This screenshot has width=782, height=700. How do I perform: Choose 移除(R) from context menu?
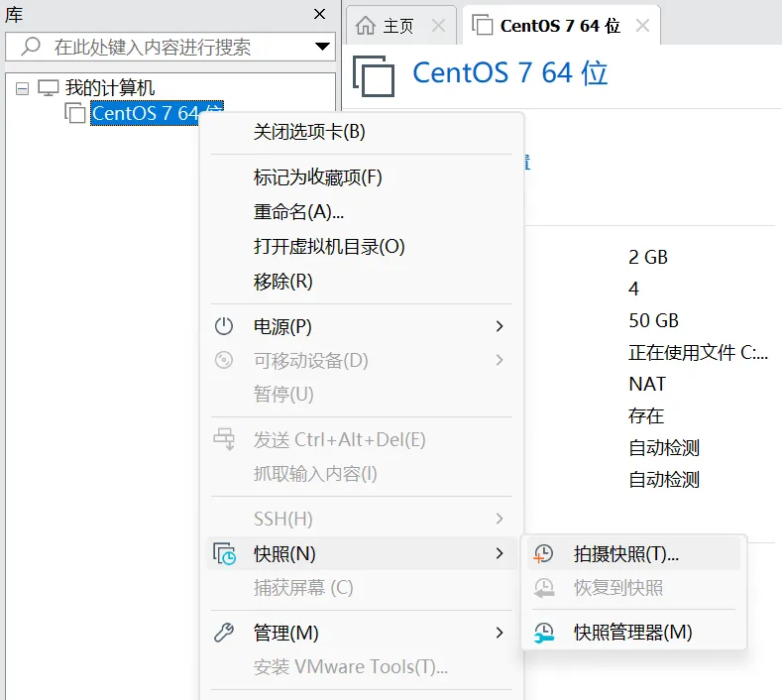362,282
